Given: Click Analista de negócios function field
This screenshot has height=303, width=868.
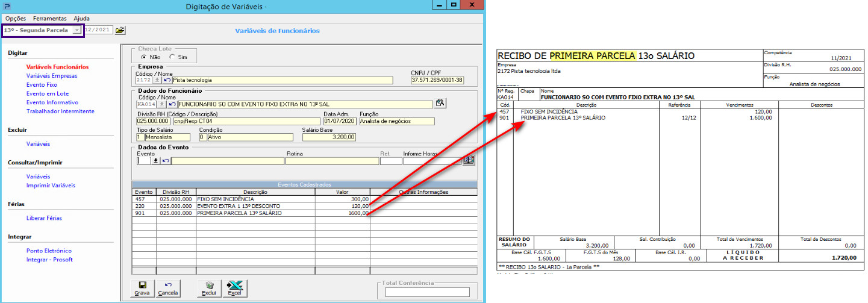Looking at the screenshot, I should (397, 121).
